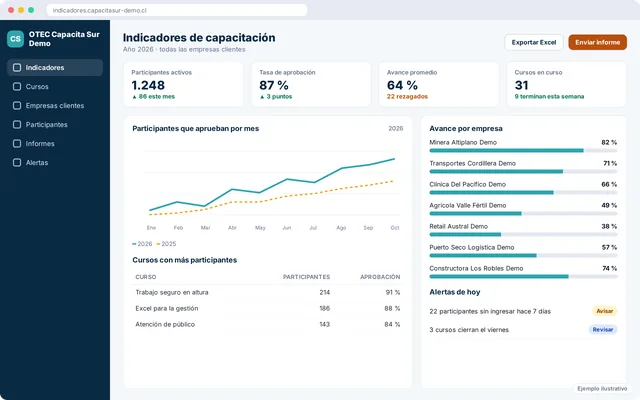Click the square icon beside Indicadores
Viewport: 640px width, 400px height.
coord(17,67)
